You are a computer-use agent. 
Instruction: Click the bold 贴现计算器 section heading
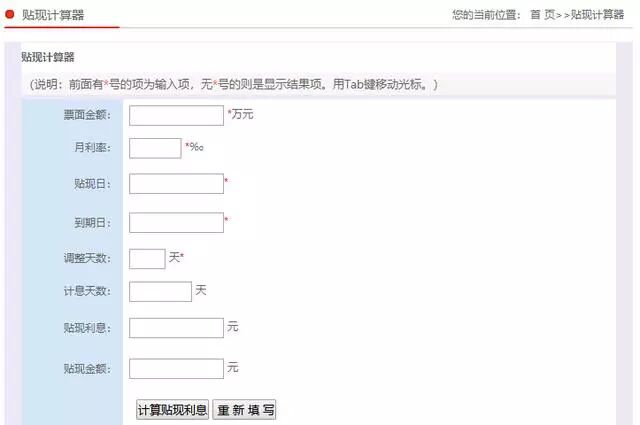point(48,57)
